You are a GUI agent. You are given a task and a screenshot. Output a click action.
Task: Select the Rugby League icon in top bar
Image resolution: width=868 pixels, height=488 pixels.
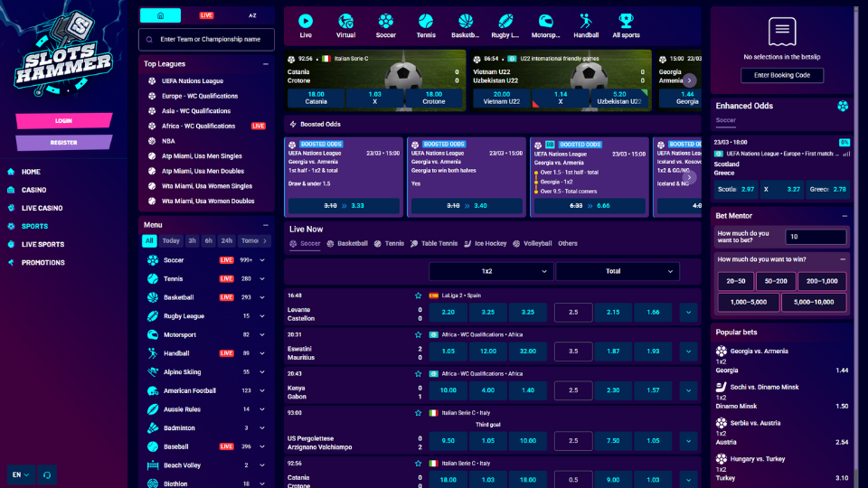point(505,21)
